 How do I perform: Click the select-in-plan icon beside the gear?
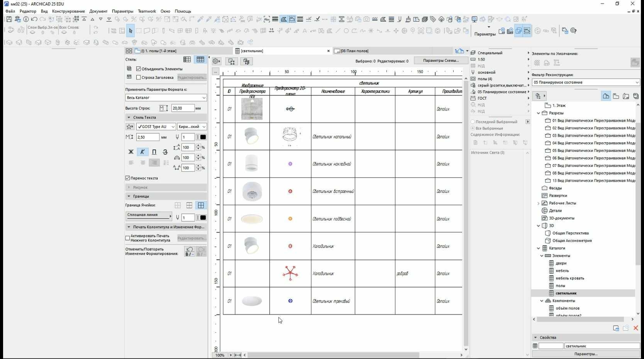(x=231, y=61)
